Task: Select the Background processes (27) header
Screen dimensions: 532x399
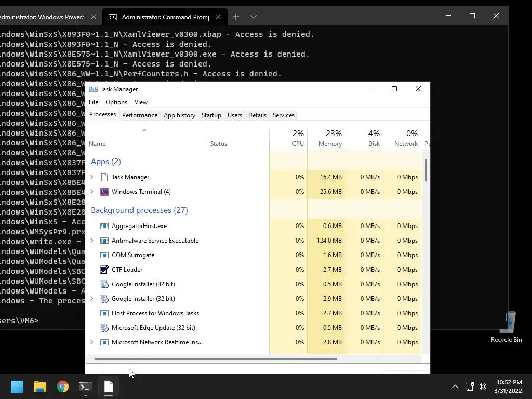Action: pos(139,210)
